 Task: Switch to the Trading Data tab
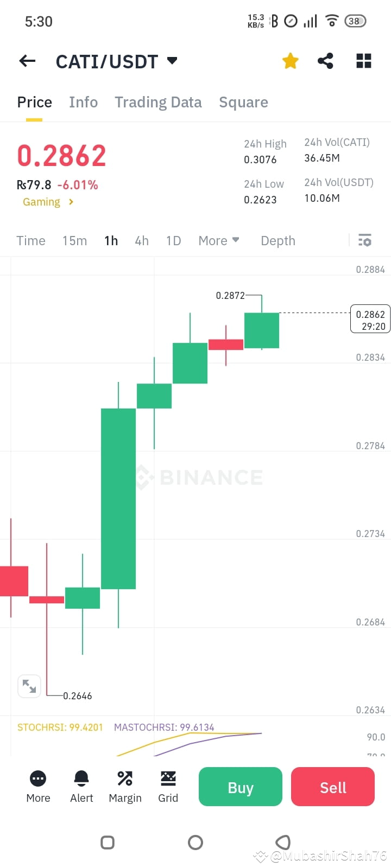point(158,102)
